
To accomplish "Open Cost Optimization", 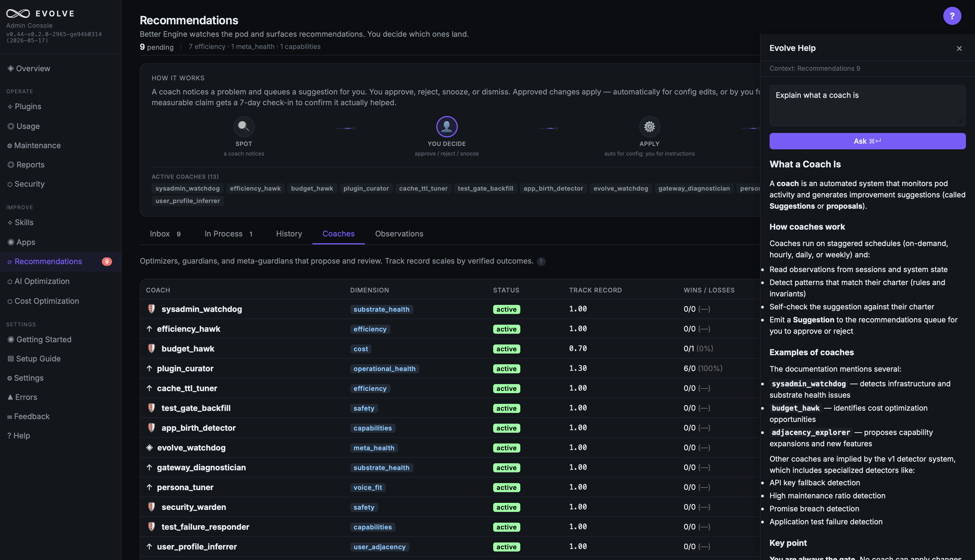I will point(61,301).
